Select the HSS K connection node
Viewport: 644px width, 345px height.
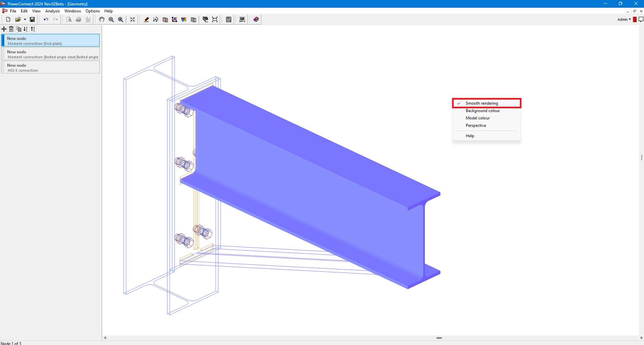click(50, 67)
